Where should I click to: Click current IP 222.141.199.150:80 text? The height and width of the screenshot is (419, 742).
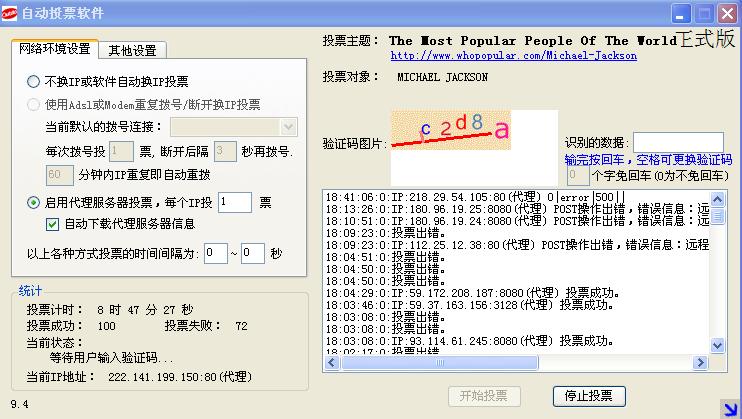coord(180,377)
